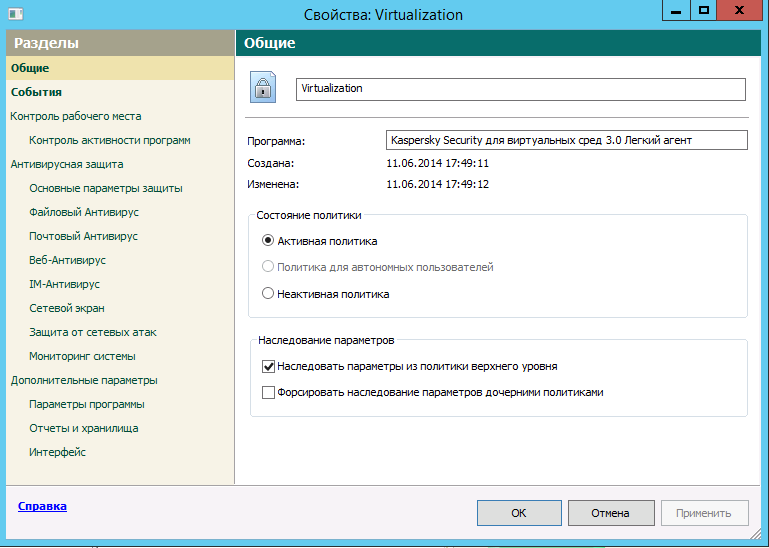Click the window icon in title bar
Image resolution: width=769 pixels, height=548 pixels.
pyautogui.click(x=16, y=14)
